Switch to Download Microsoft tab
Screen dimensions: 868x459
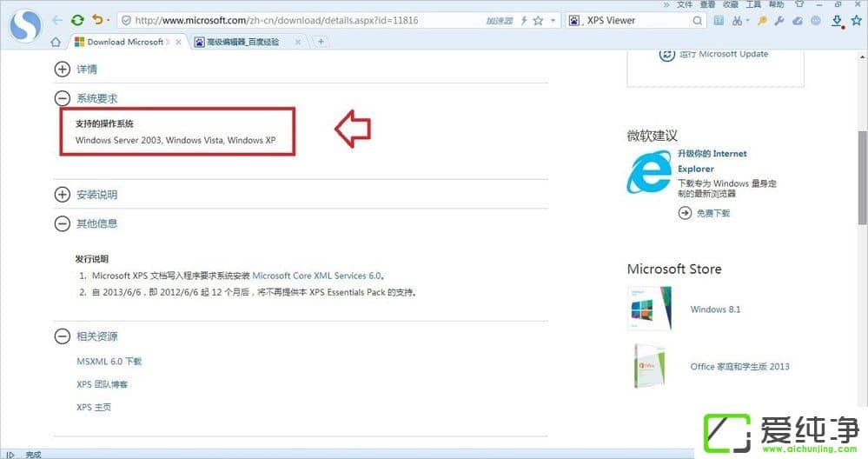click(x=125, y=42)
